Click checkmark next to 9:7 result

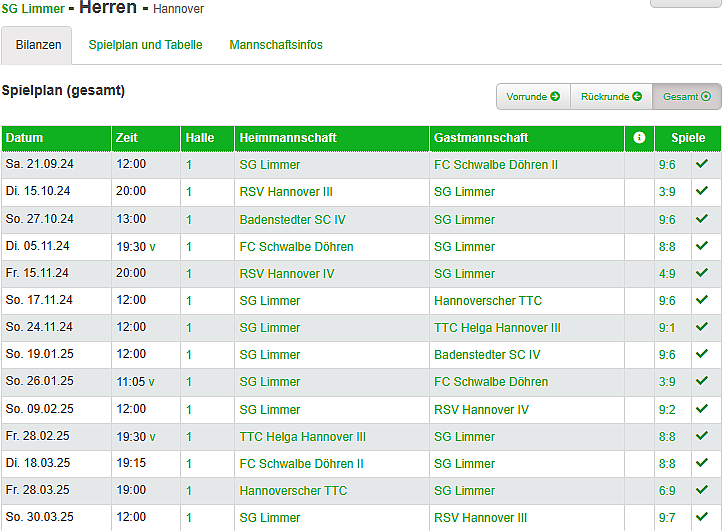pyautogui.click(x=702, y=518)
